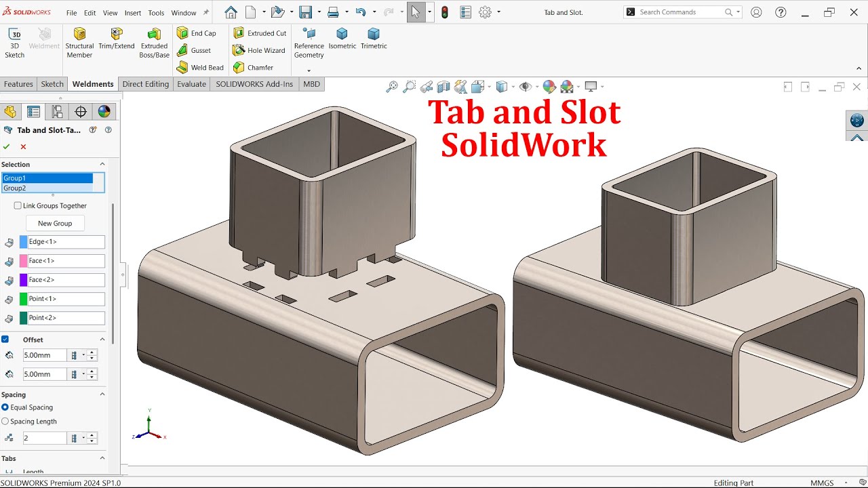Screen dimensions: 868x488
Task: Switch to the Evaluate tab
Action: pyautogui.click(x=191, y=84)
